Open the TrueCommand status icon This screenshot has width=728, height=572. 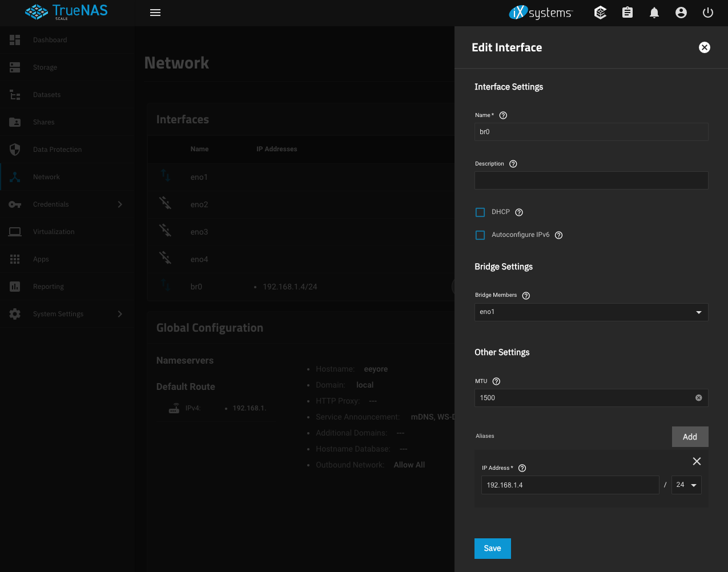600,13
